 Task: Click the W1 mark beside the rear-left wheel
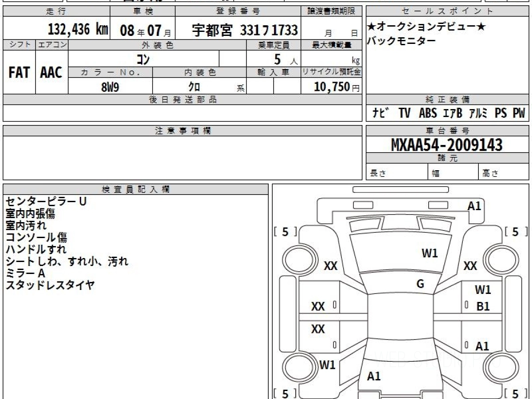tap(327, 365)
